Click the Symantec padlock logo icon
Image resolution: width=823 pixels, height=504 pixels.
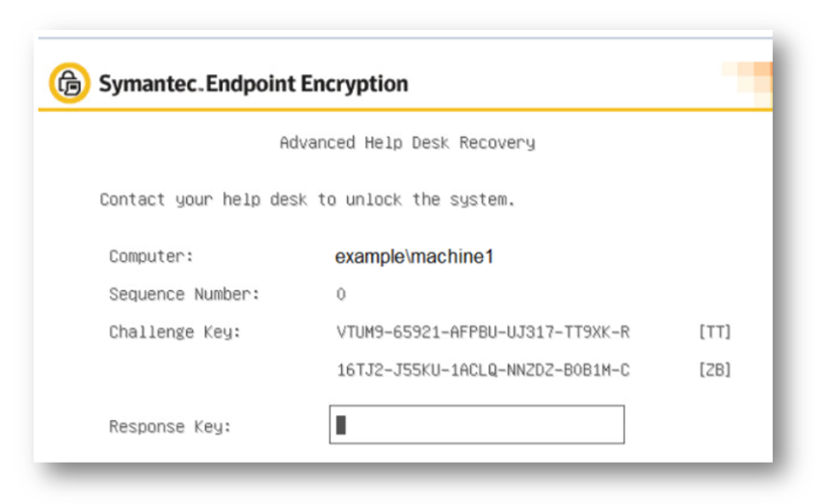(69, 83)
